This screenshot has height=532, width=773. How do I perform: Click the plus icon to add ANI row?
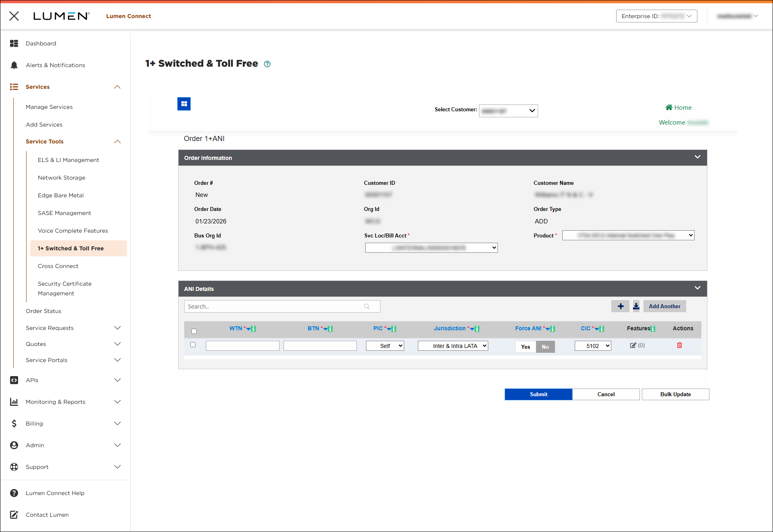(x=621, y=306)
